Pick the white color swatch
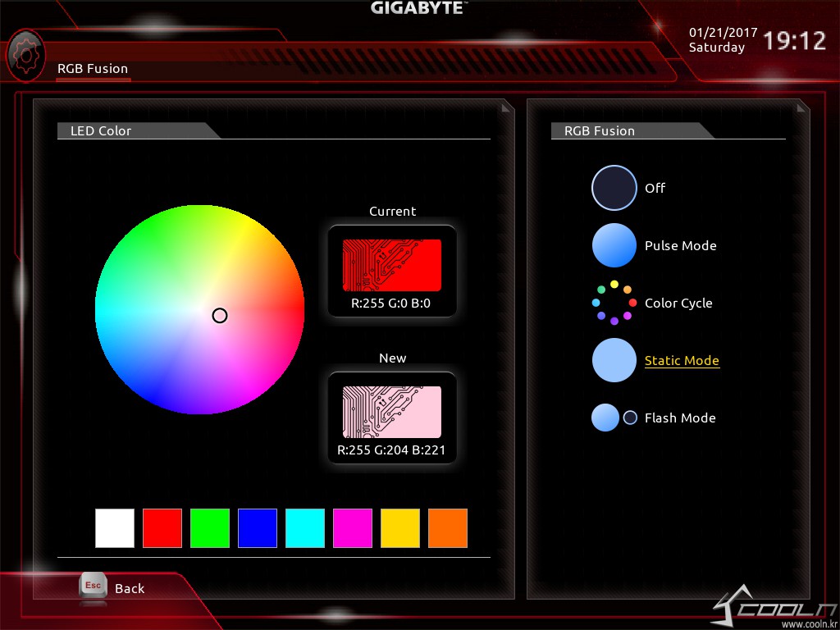This screenshot has height=630, width=840. coord(115,528)
